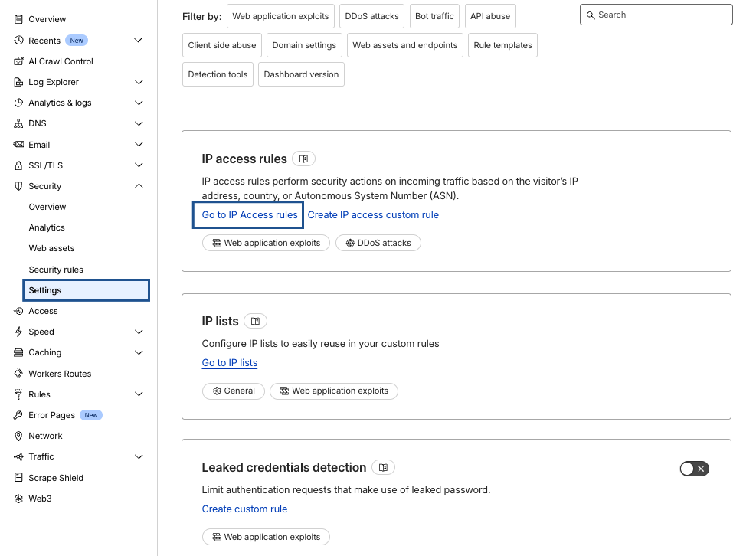Click Web application exploits tag under IP lists
Screen dimensions: 756x556
[x=334, y=391]
